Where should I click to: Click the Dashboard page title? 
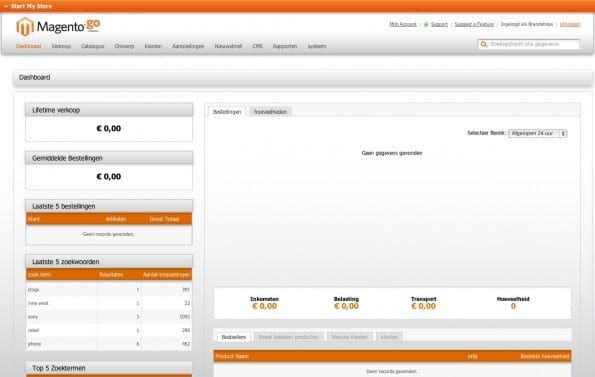[x=35, y=77]
